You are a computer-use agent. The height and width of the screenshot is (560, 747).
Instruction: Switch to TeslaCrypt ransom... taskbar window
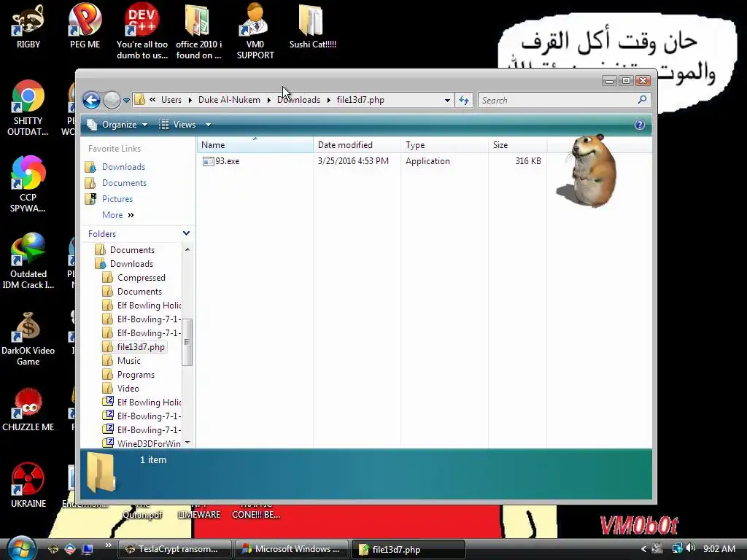(174, 549)
